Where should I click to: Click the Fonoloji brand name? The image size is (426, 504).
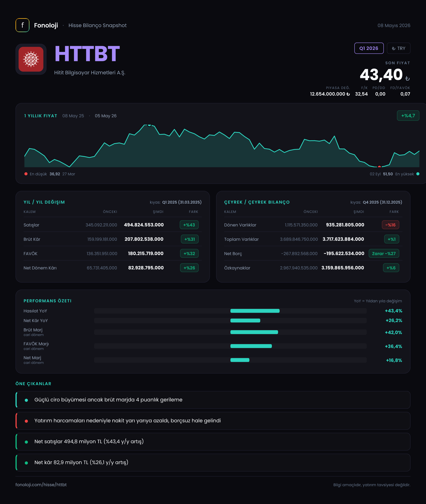(46, 25)
